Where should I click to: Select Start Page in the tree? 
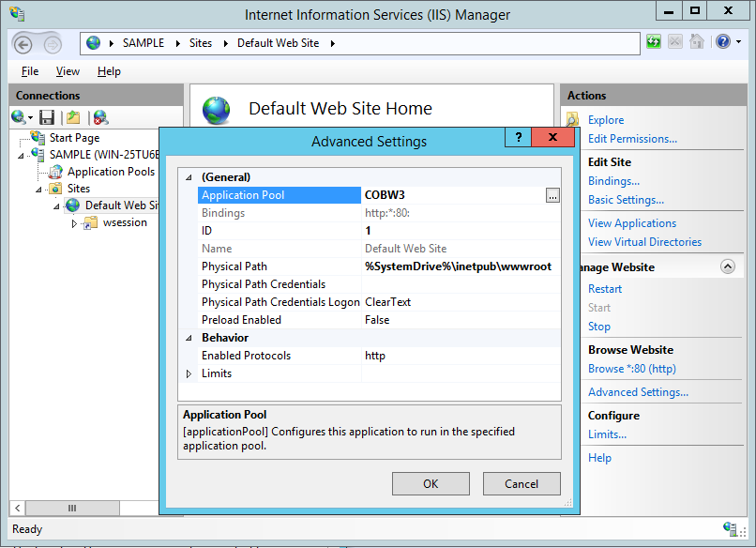click(74, 138)
